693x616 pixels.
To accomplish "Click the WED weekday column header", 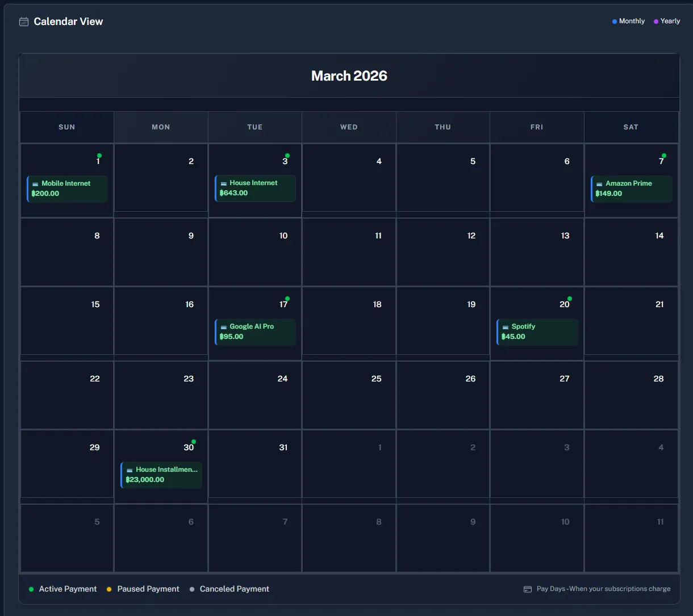I will click(x=349, y=127).
